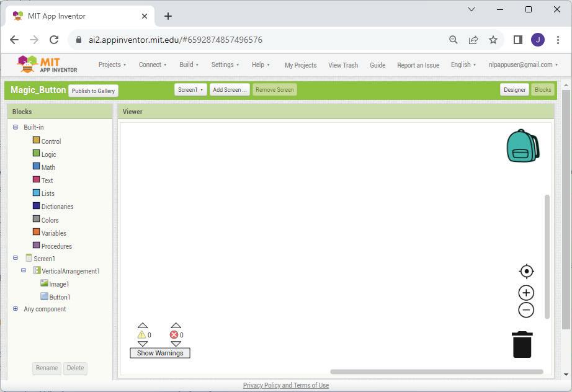Open a new browser tab
Image resolution: width=572 pixels, height=392 pixels.
168,16
